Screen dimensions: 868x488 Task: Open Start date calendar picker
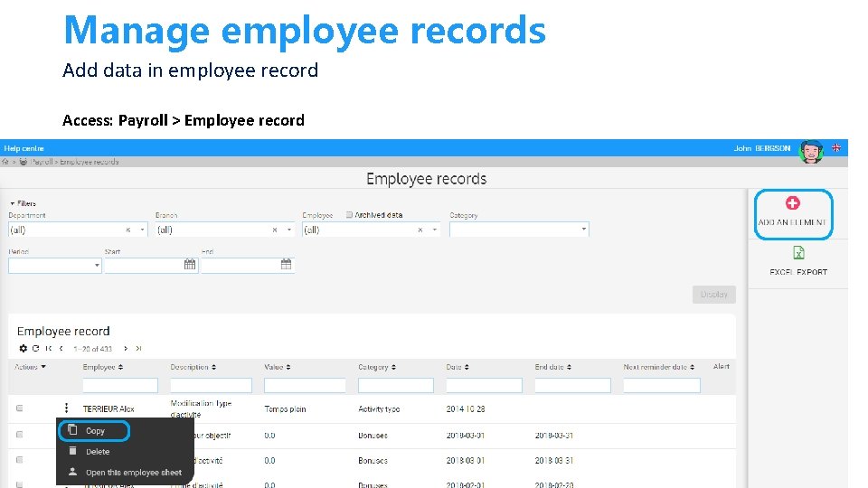(190, 265)
